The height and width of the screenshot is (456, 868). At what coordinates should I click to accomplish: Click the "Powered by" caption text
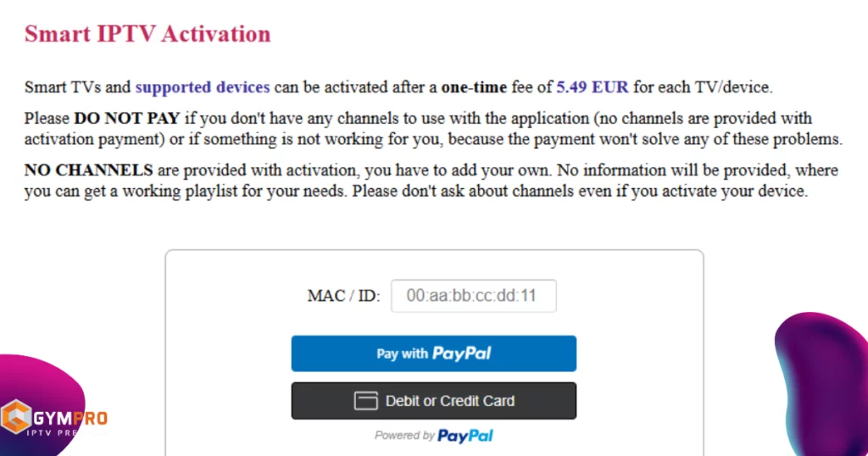point(404,436)
